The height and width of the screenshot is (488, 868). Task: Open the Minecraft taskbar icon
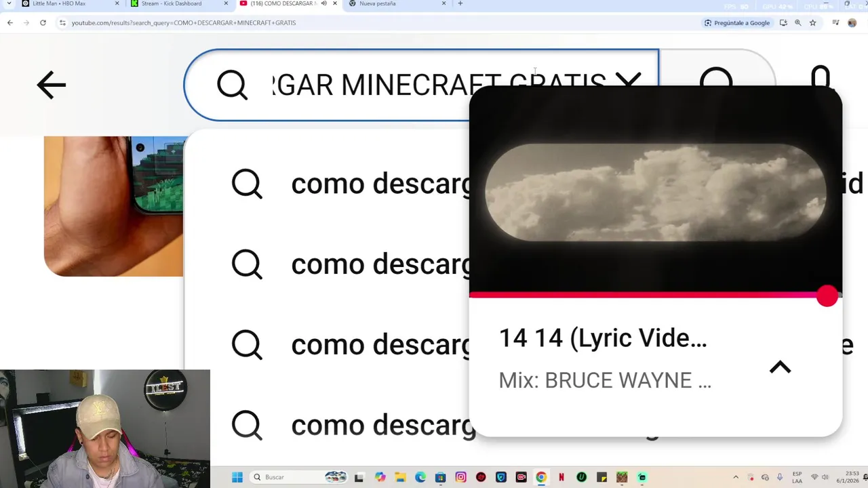[x=622, y=477]
